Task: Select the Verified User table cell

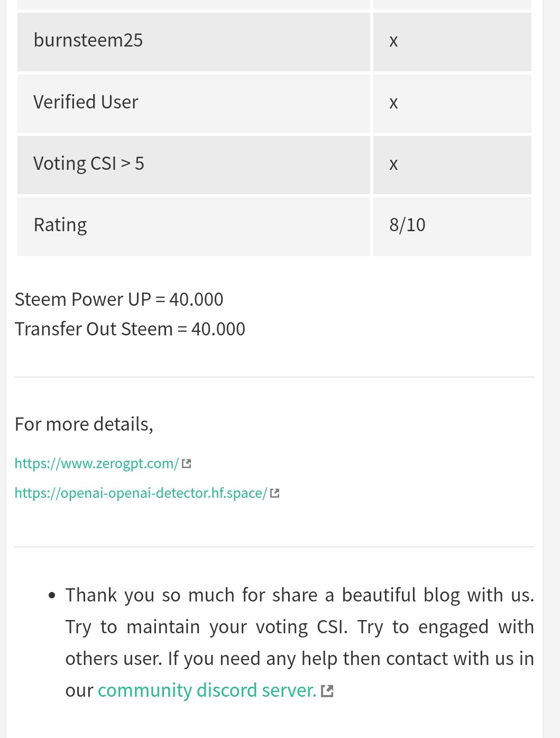Action: (x=194, y=103)
